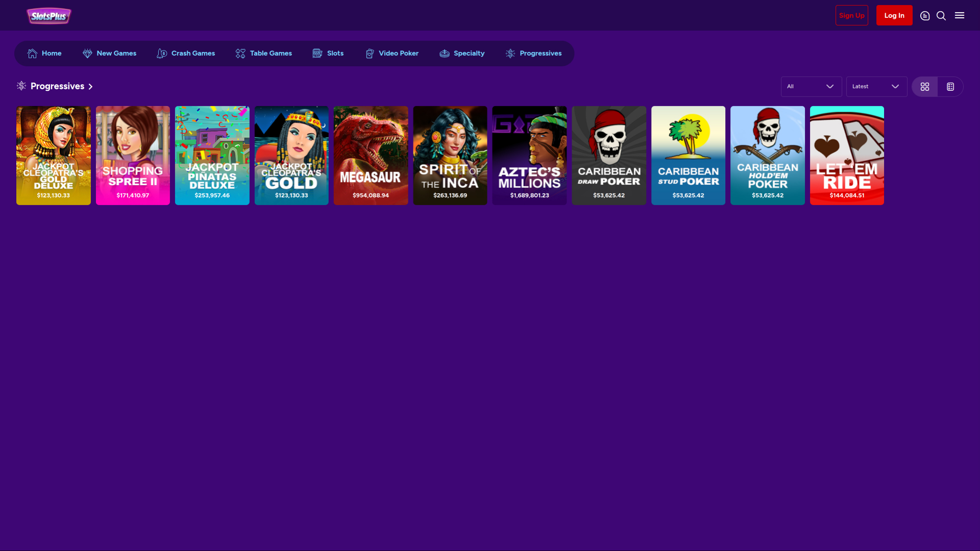Switch to grid view layout
The image size is (980, 551).
pos(925,86)
